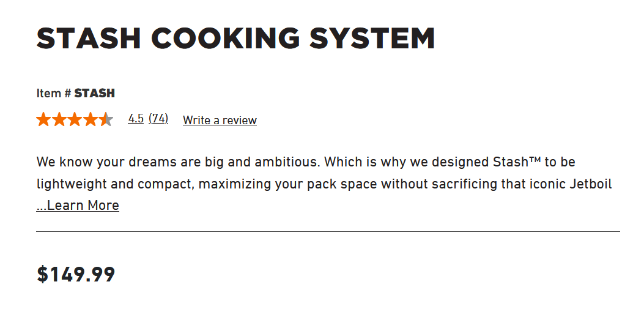644x309 pixels.
Task: Expand the description with ...Learn More
Action: [78, 206]
